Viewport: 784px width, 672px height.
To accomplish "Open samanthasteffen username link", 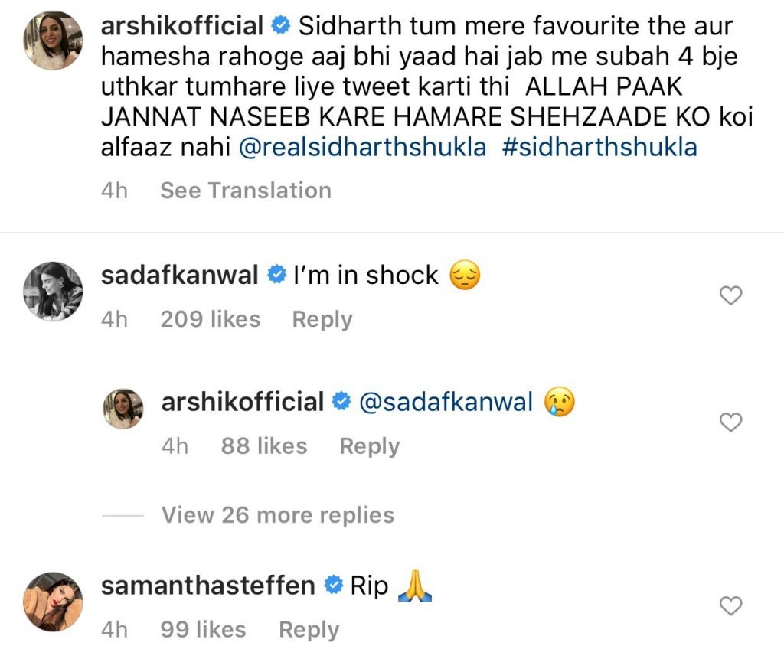I will pos(207,586).
